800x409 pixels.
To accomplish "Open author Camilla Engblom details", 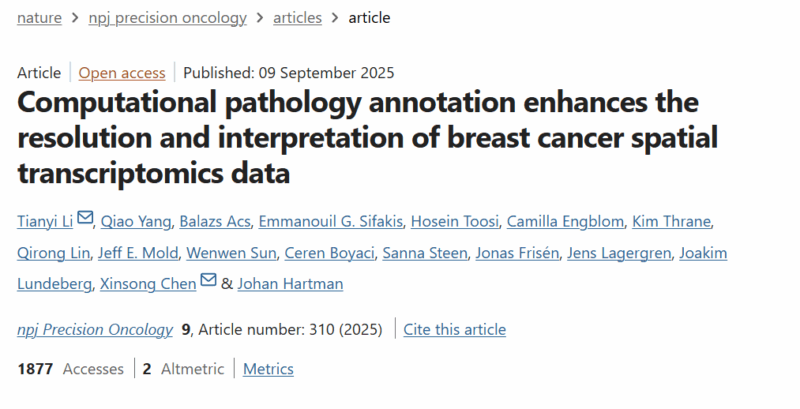I will coord(565,221).
